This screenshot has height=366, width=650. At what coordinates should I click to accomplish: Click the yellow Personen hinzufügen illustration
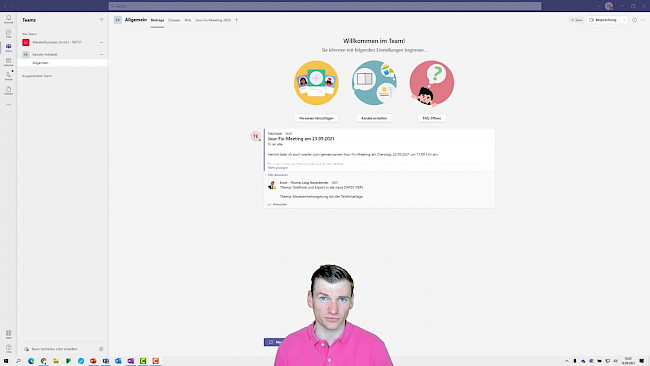point(316,83)
